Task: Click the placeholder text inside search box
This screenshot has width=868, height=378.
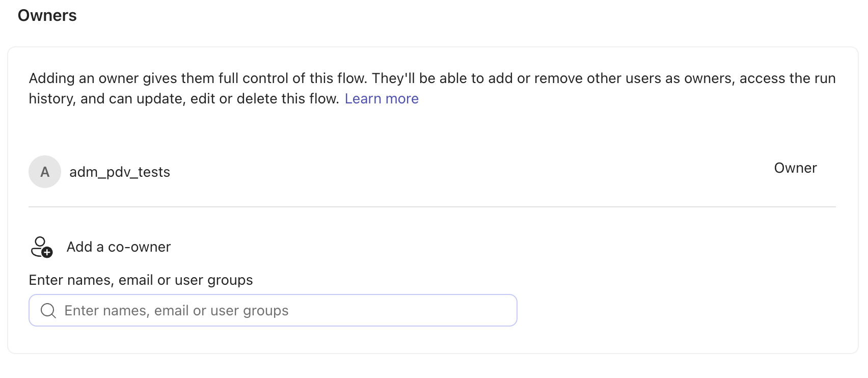Action: click(176, 311)
